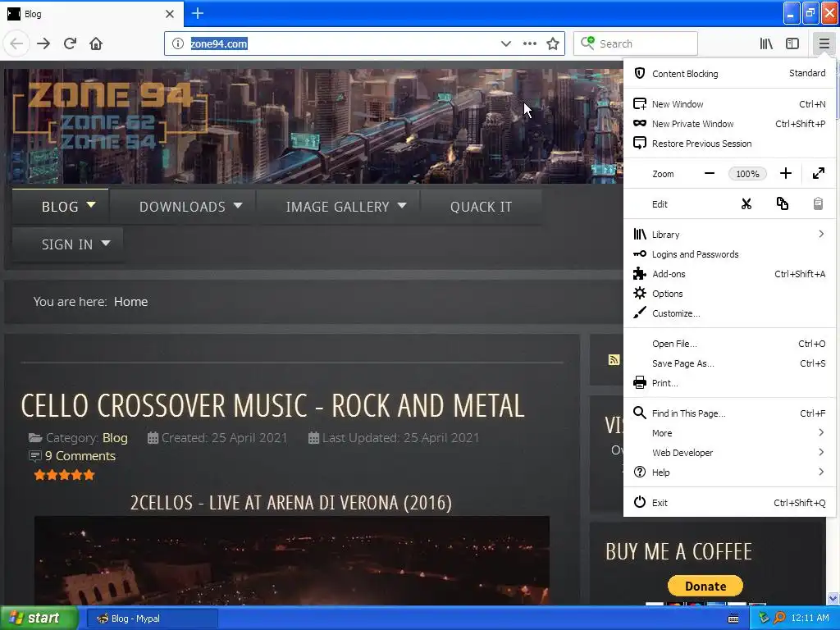This screenshot has height=630, width=840.
Task: Go to the browser home page
Action: (x=96, y=43)
